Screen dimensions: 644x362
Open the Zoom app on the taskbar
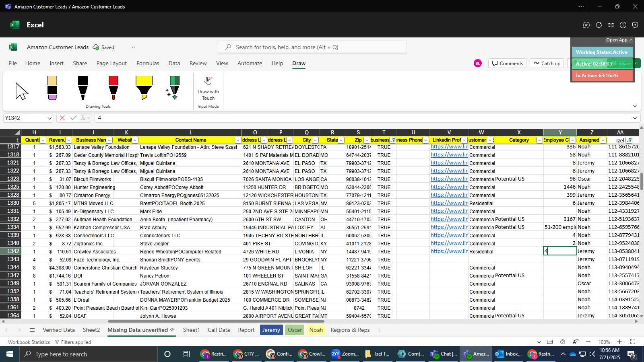[345, 354]
